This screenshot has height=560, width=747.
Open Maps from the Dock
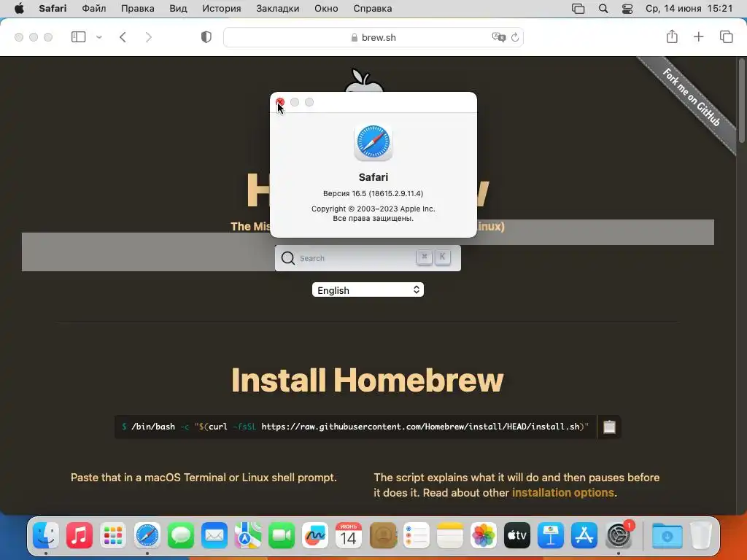tap(248, 535)
